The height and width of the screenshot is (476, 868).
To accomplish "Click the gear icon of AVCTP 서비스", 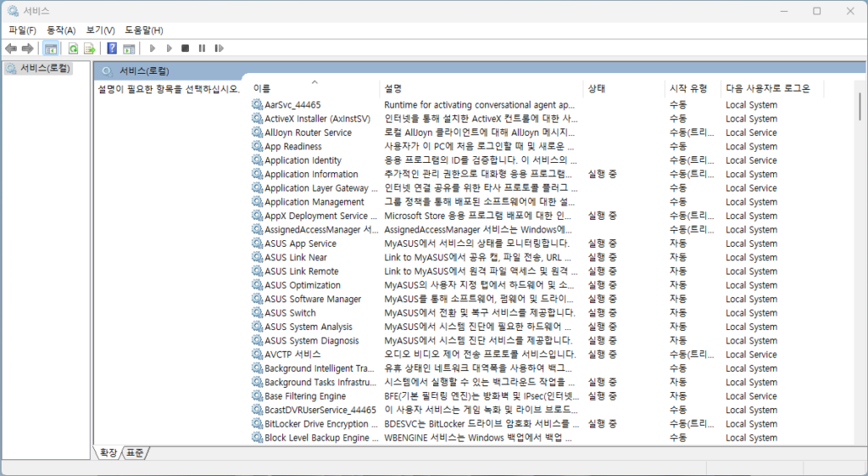I will coord(257,354).
